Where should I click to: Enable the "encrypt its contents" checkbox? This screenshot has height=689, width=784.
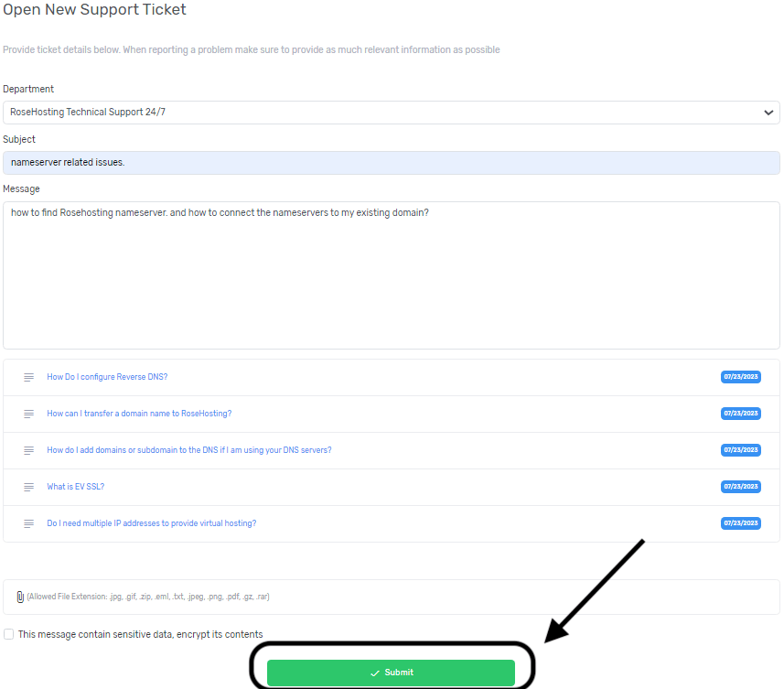coord(8,633)
